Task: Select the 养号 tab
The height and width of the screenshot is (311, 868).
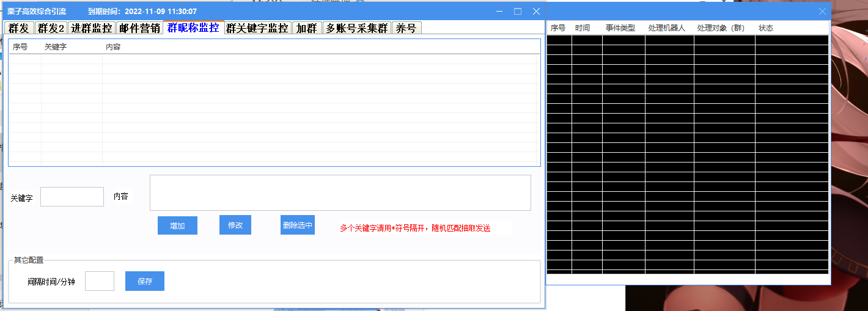Action: point(406,28)
